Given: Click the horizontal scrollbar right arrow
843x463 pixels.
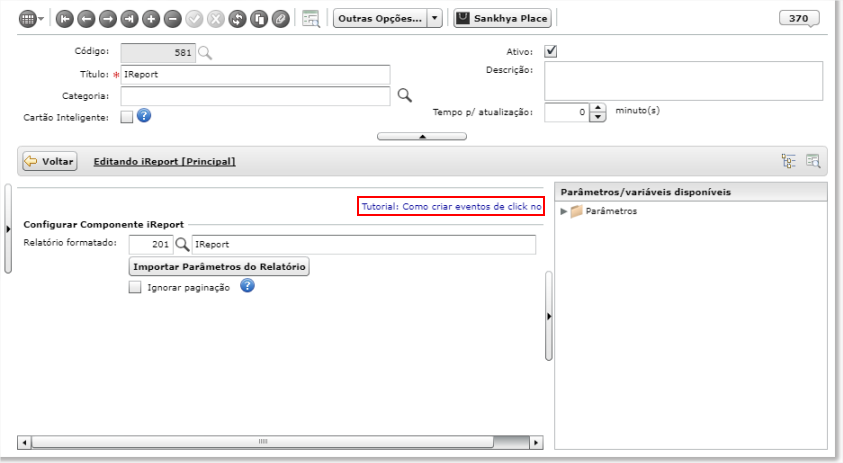Looking at the screenshot, I should (x=536, y=443).
